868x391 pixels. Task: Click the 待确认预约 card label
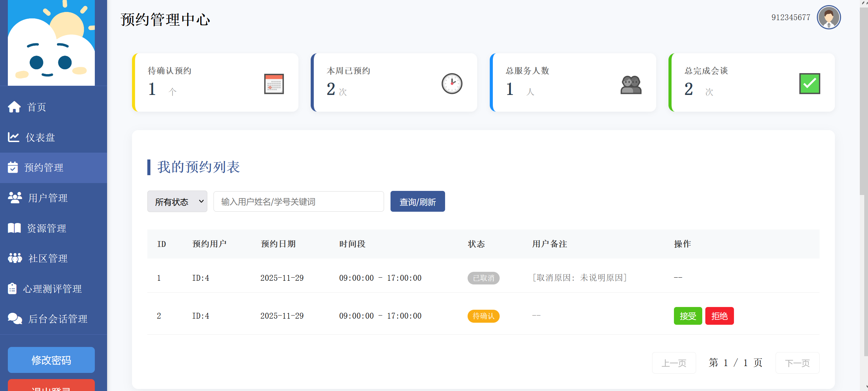[170, 71]
